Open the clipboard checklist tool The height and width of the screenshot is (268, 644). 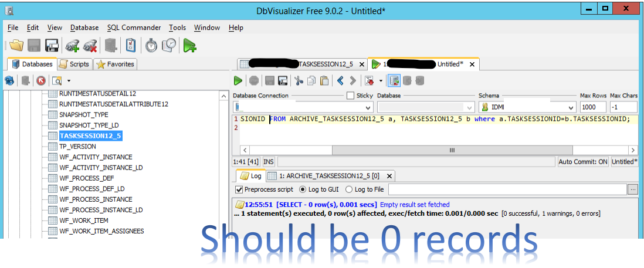131,45
